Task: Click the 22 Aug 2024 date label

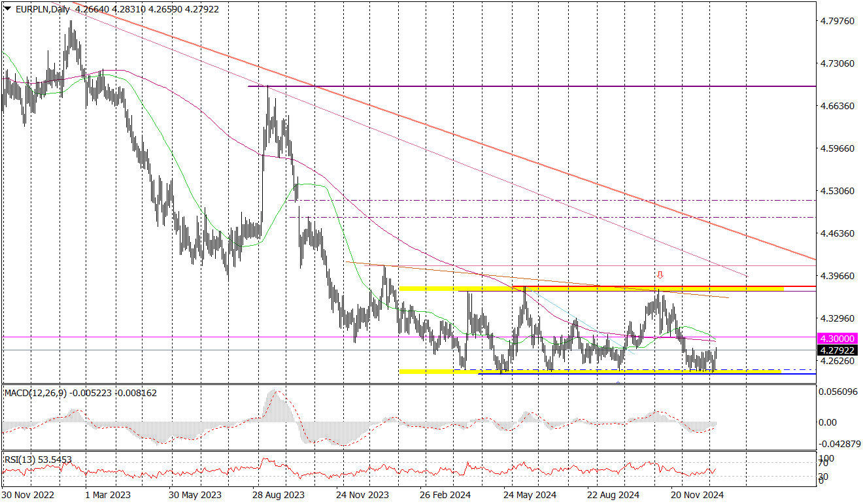Action: pos(615,496)
